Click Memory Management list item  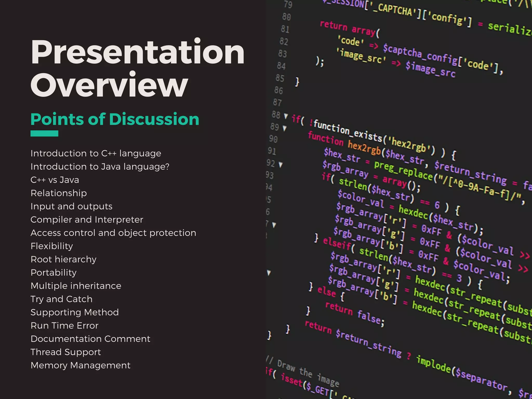81,365
